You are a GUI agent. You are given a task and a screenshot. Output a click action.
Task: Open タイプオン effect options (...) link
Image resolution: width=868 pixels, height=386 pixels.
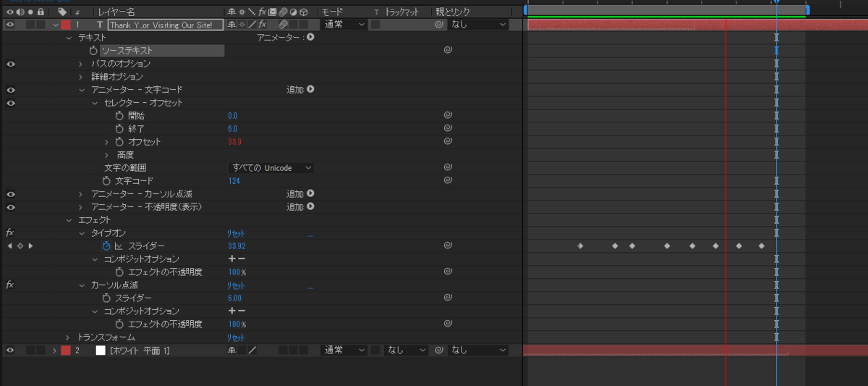pyautogui.click(x=310, y=235)
